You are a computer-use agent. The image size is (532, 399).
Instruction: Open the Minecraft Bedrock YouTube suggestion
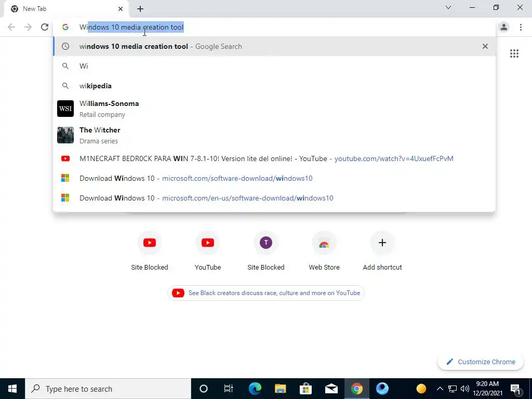(x=274, y=158)
